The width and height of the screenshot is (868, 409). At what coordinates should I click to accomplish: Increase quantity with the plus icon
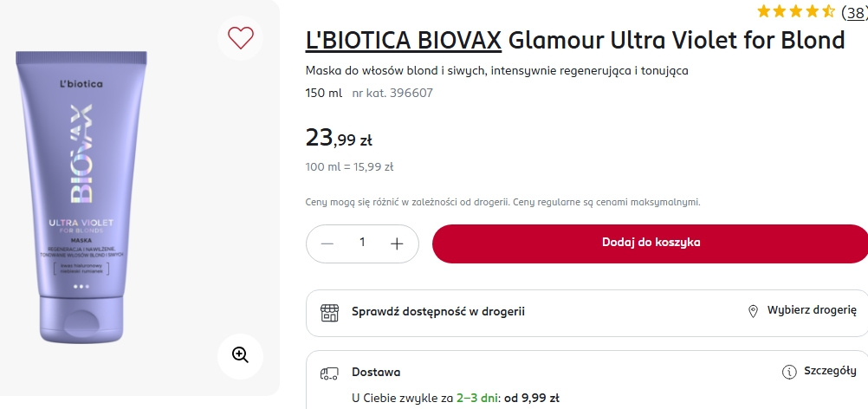point(397,243)
